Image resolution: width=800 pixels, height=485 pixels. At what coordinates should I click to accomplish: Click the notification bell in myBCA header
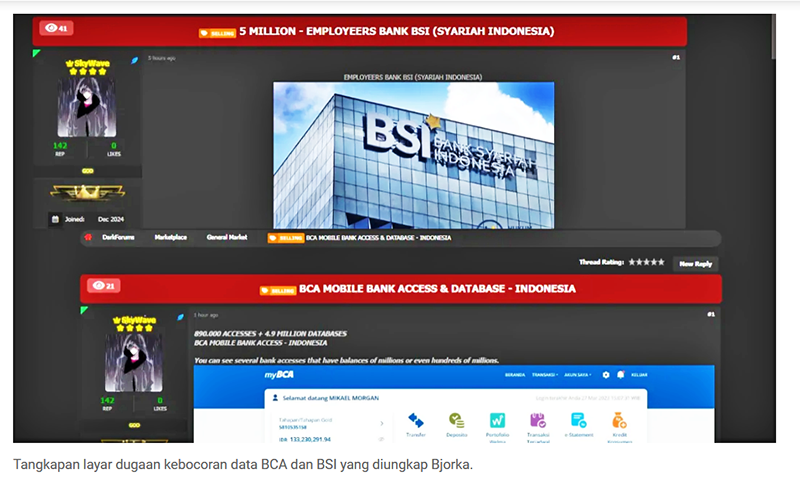(621, 374)
